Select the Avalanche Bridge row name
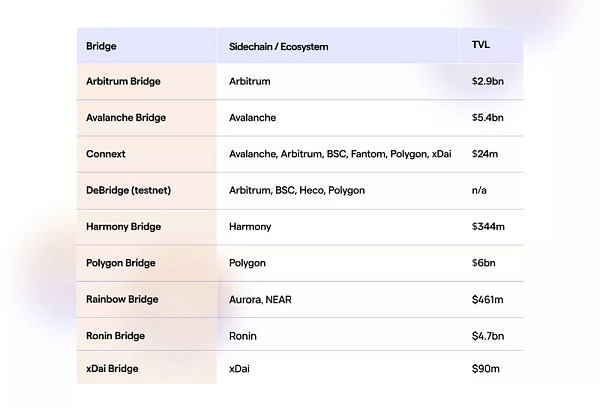 [x=126, y=118]
